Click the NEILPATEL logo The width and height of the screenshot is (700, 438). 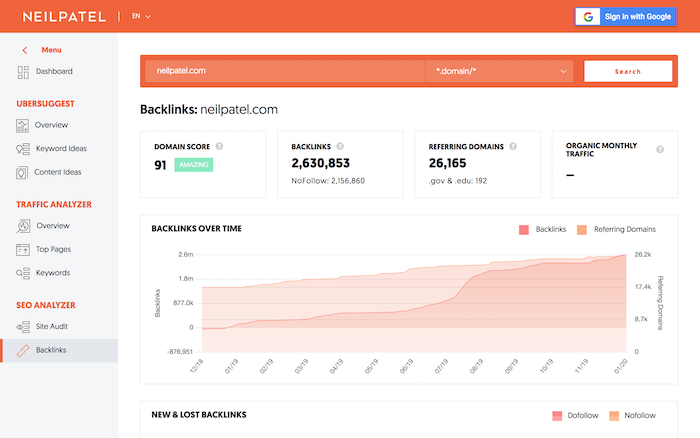coord(64,17)
